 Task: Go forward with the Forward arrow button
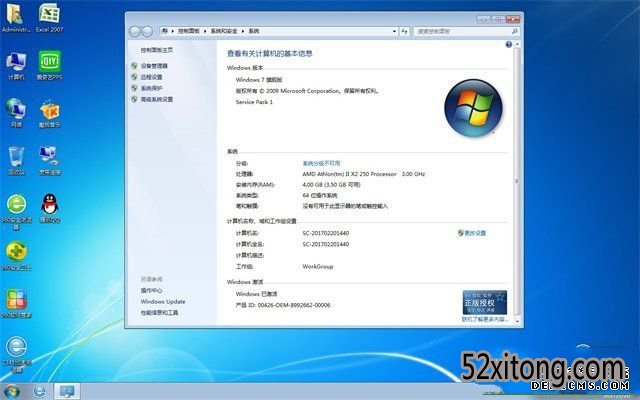point(147,31)
